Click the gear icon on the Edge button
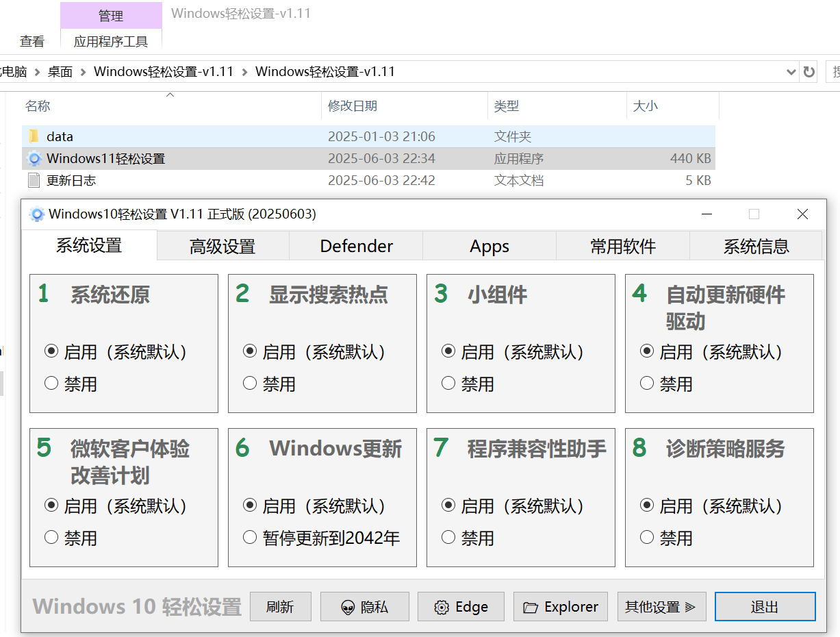Screen dimensions: 840x637 tap(442, 606)
